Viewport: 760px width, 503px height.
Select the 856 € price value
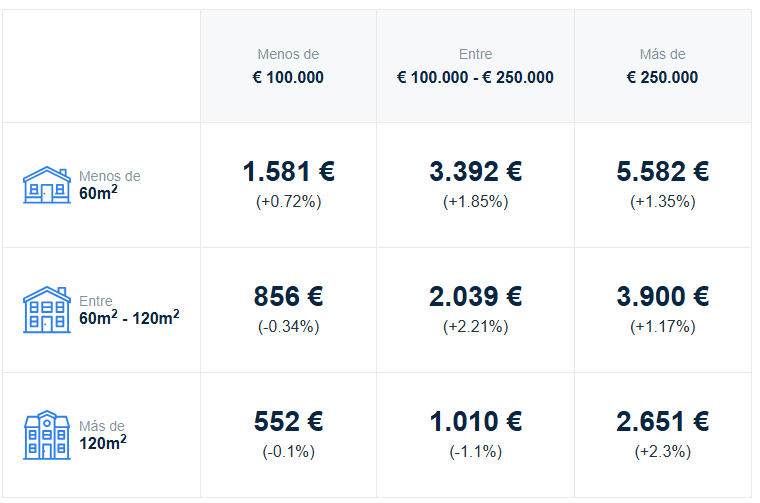point(288,297)
